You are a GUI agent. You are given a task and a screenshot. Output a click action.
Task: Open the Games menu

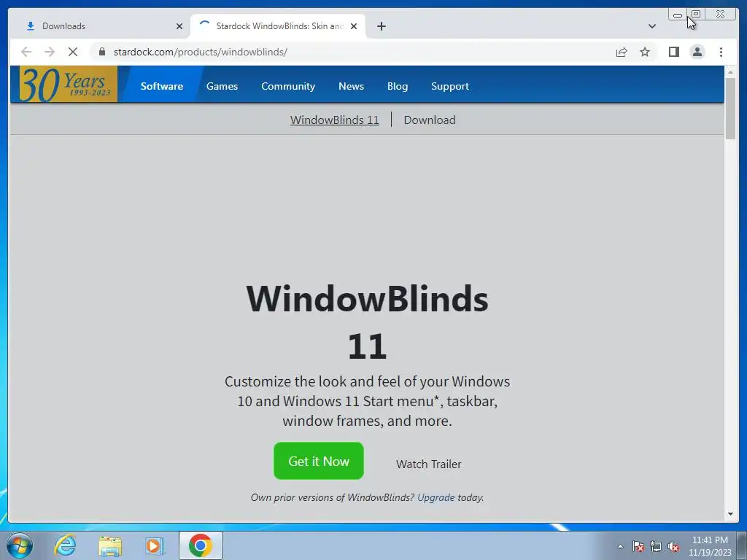[x=222, y=86]
